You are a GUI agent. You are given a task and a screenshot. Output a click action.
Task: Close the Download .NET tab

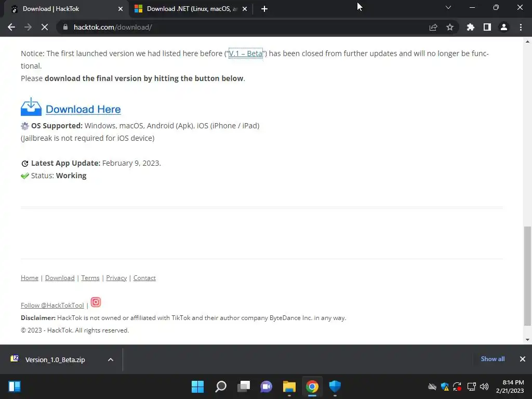(x=245, y=9)
